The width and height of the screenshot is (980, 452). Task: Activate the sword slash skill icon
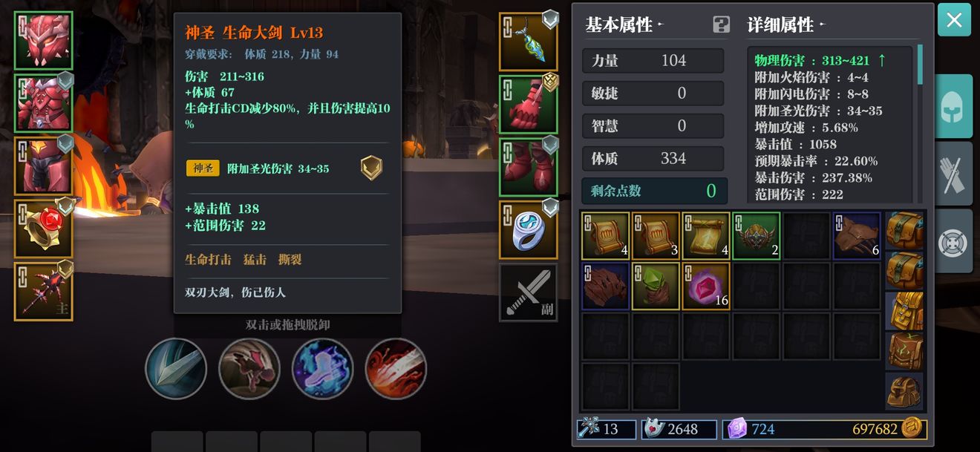[175, 369]
